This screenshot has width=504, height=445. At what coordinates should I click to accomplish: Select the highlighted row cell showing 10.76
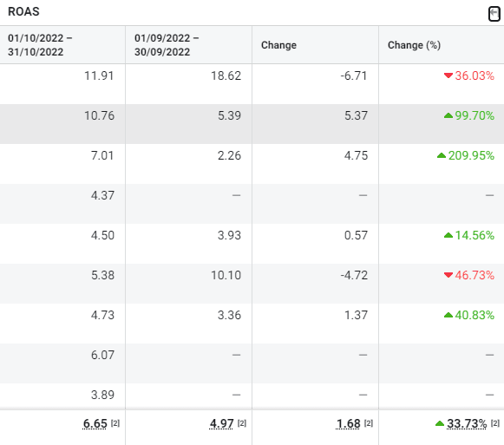point(62,124)
